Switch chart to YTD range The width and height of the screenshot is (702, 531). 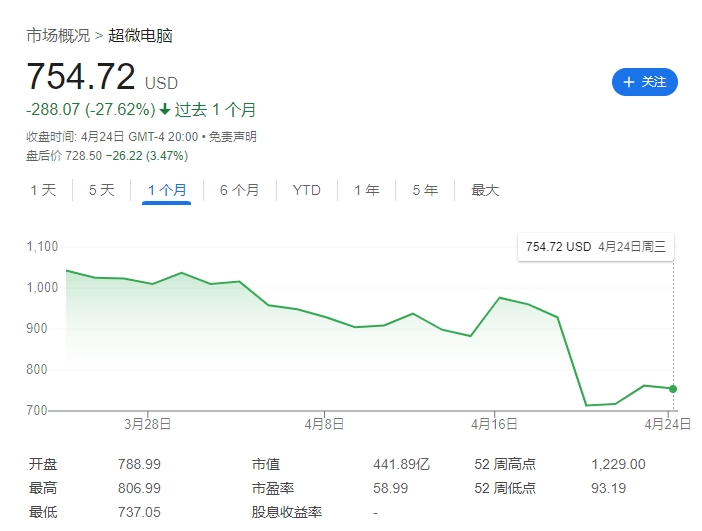pyautogui.click(x=306, y=190)
